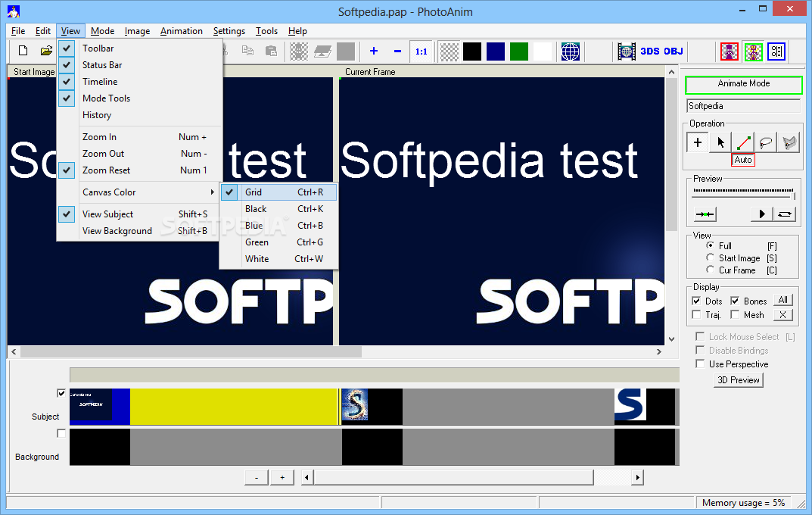Select the Full view radio button
The width and height of the screenshot is (812, 515).
coord(710,245)
